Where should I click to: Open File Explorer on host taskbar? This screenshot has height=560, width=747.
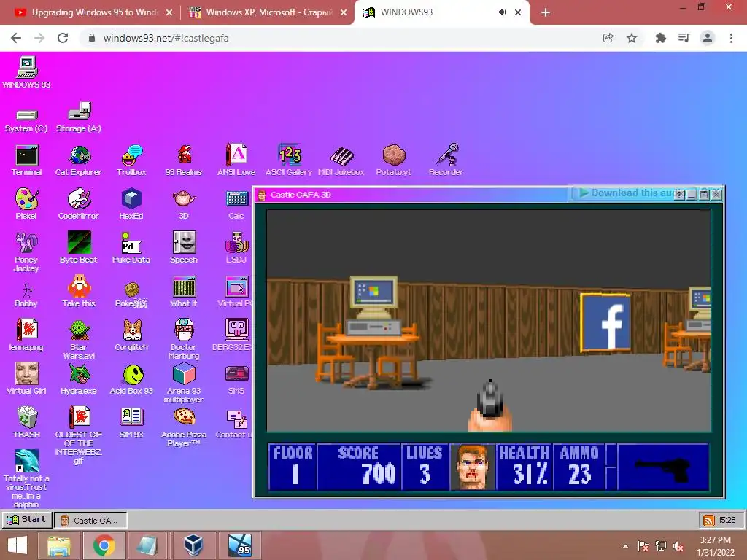tap(59, 545)
